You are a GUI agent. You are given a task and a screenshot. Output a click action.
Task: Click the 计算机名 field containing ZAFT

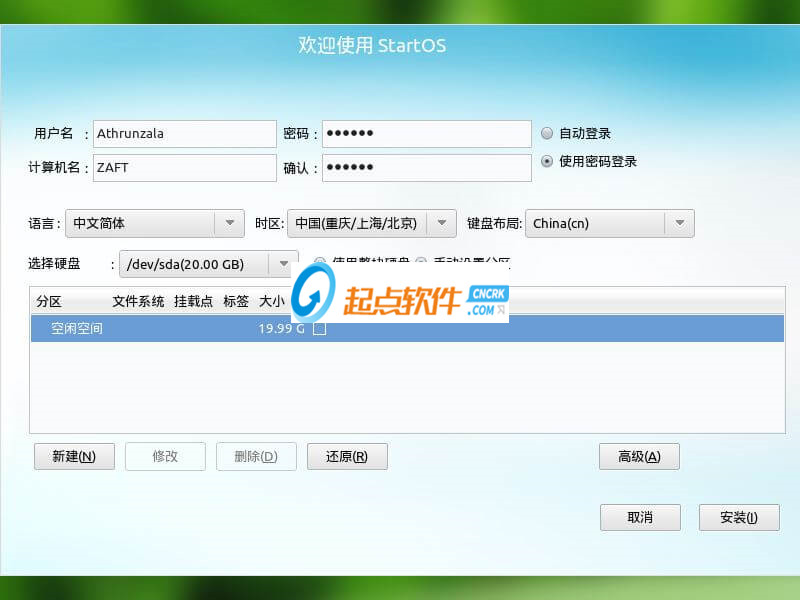[x=185, y=167]
